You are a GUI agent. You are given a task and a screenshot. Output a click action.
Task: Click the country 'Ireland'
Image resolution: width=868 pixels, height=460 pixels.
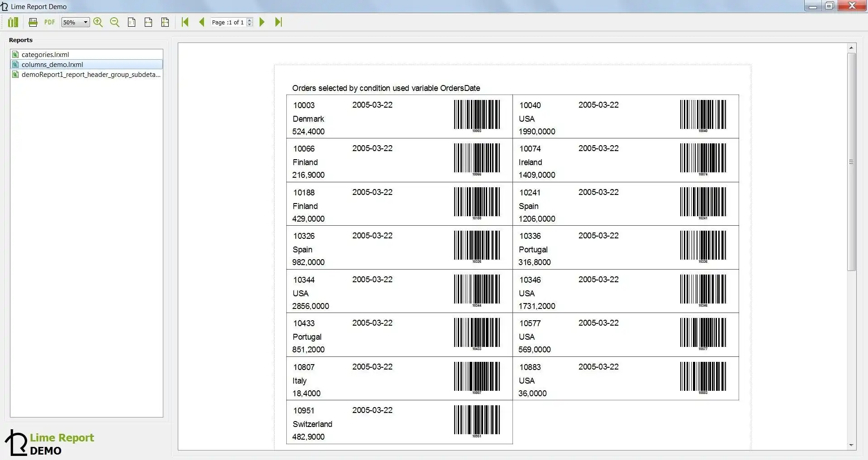click(x=530, y=162)
